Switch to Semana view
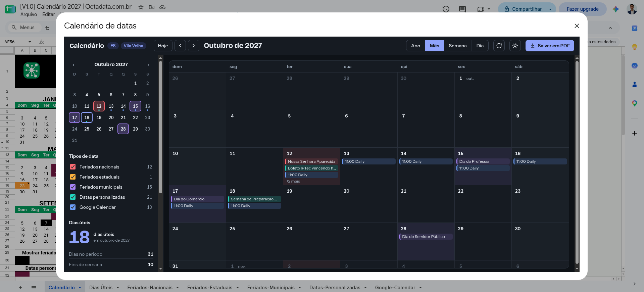Screen dimensions: 644x292 tap(457, 46)
